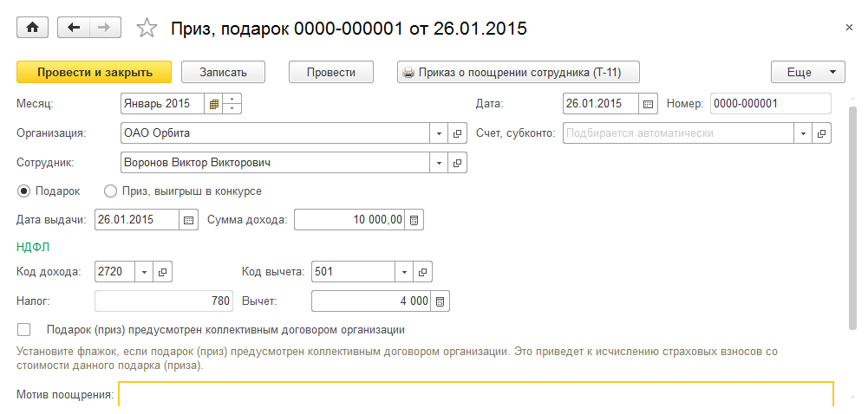Click the Провести button
868x414 pixels.
click(x=331, y=73)
